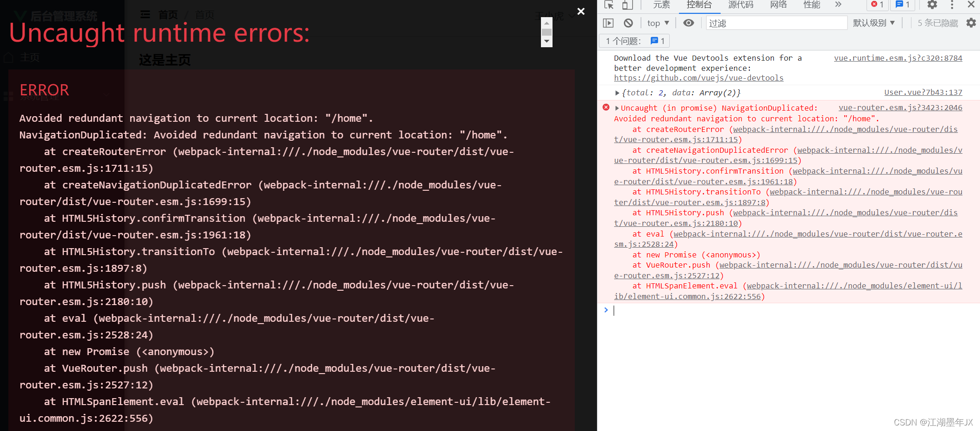Click the red error icon in console
Viewport: 980px width, 431px height.
[606, 107]
